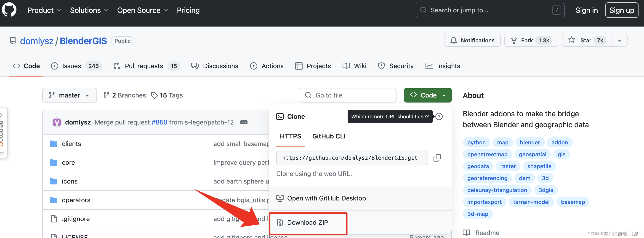Image resolution: width=644 pixels, height=238 pixels.
Task: Click the Fork icon
Action: coord(514,41)
